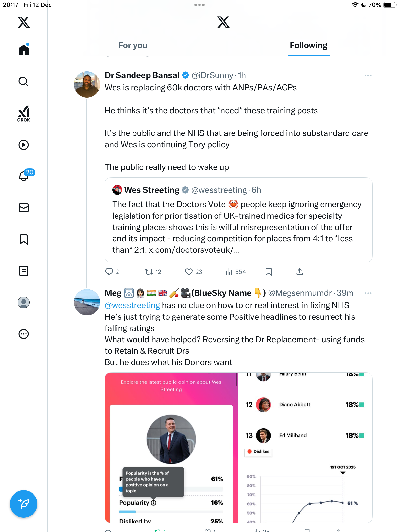Open more options on Meg's post

368,293
